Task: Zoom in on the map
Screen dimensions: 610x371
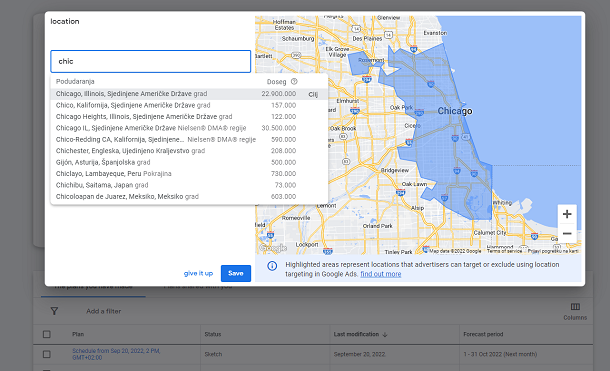Action: pyautogui.click(x=567, y=214)
